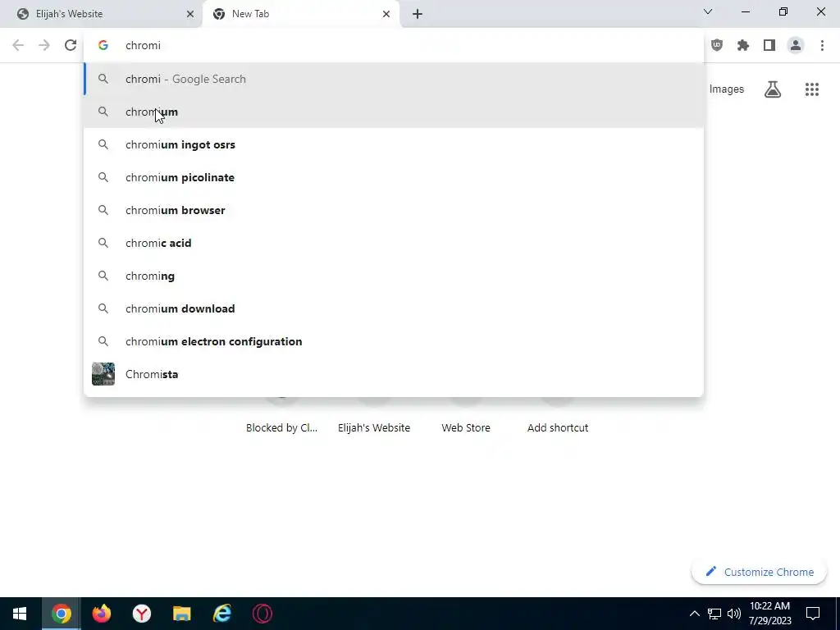Click the Google G icon in omnibox

click(103, 46)
